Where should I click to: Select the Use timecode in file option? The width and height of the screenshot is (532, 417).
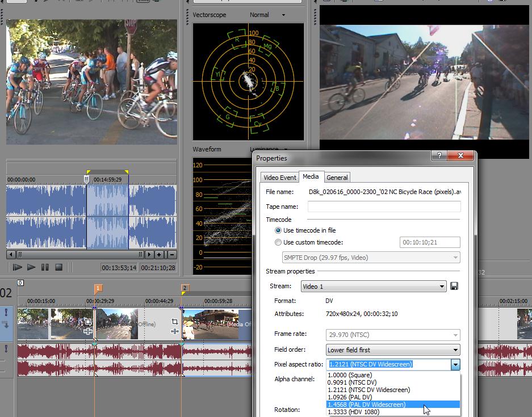click(278, 230)
